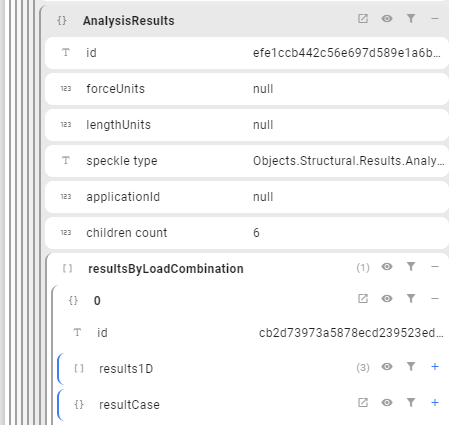The height and width of the screenshot is (425, 452).
Task: Toggle visibility of AnalysisResults object
Action: pyautogui.click(x=387, y=19)
